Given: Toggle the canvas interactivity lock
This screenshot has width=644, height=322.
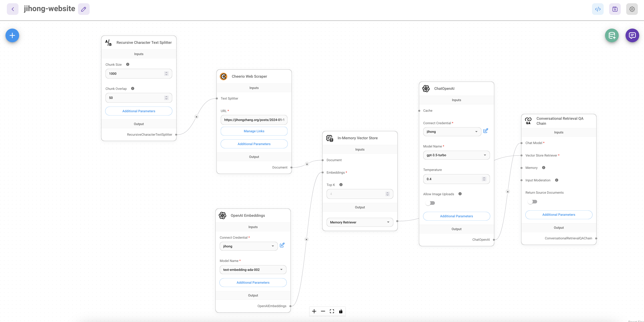Looking at the screenshot, I should (341, 311).
